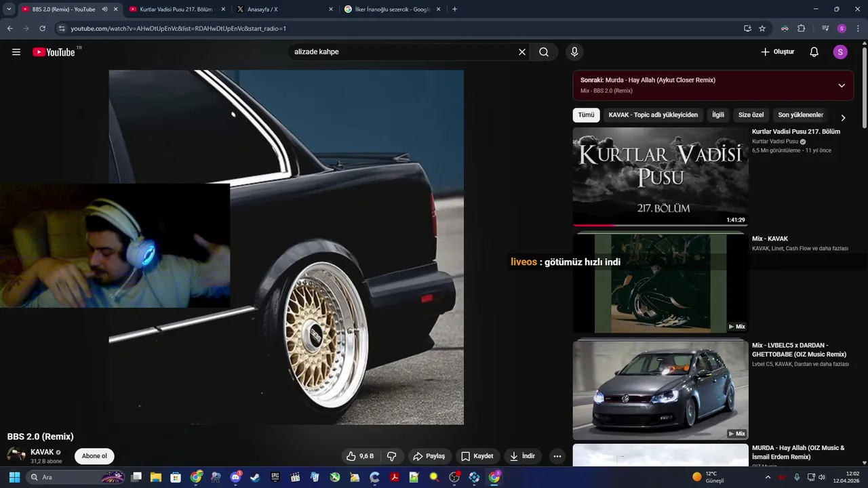Select the Son yüklenenler chip
This screenshot has height=488, width=868.
[801, 115]
